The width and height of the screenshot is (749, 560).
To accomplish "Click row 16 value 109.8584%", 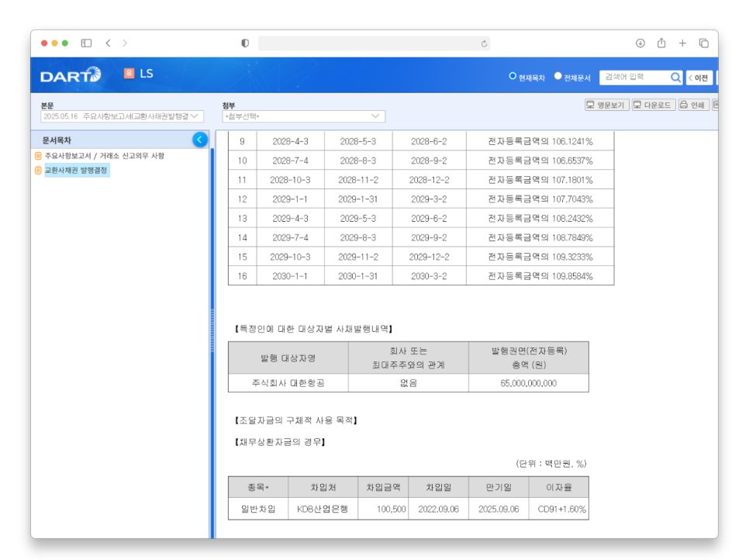I will [540, 276].
